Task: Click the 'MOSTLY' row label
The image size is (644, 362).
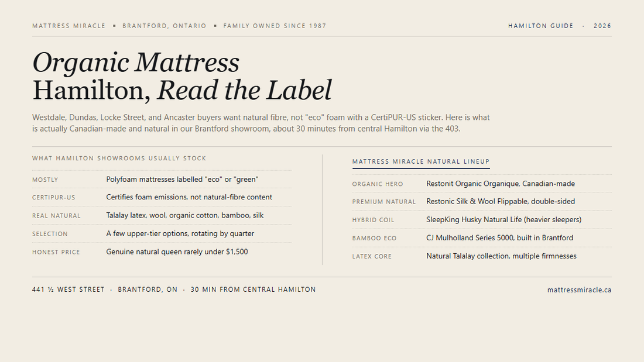Action: pos(45,180)
